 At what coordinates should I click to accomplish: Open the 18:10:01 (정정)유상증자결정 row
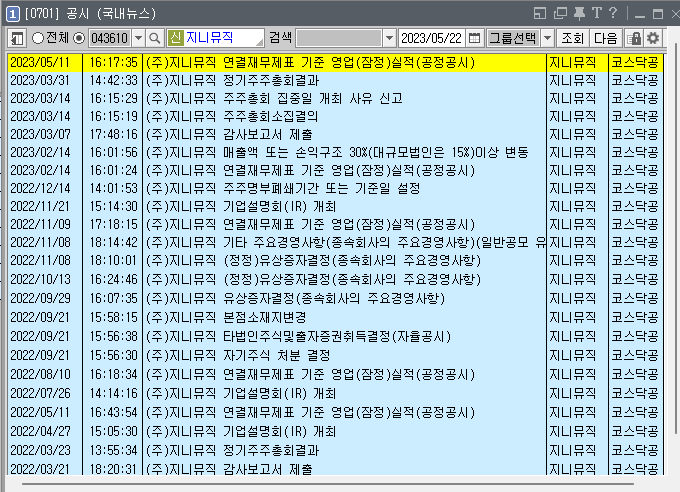(x=335, y=260)
